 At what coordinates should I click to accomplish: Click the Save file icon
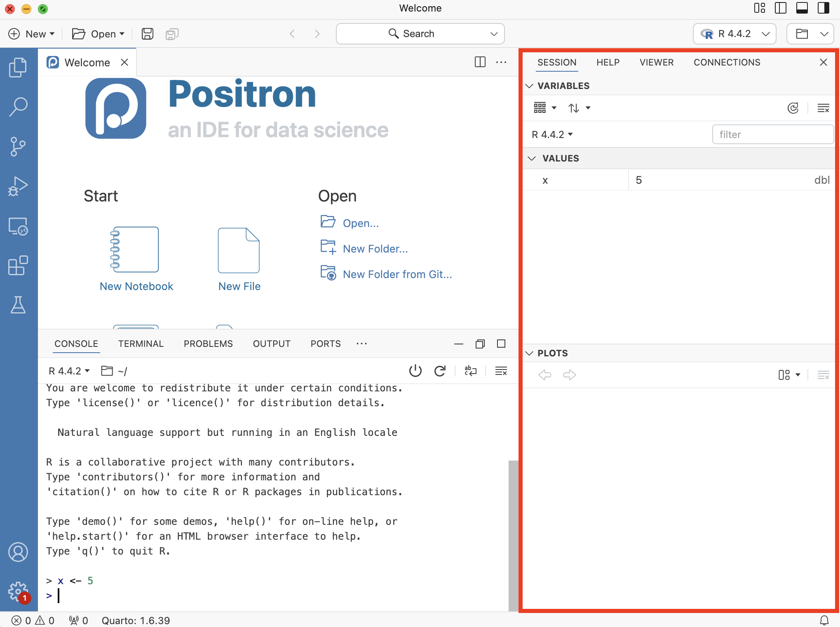[148, 34]
